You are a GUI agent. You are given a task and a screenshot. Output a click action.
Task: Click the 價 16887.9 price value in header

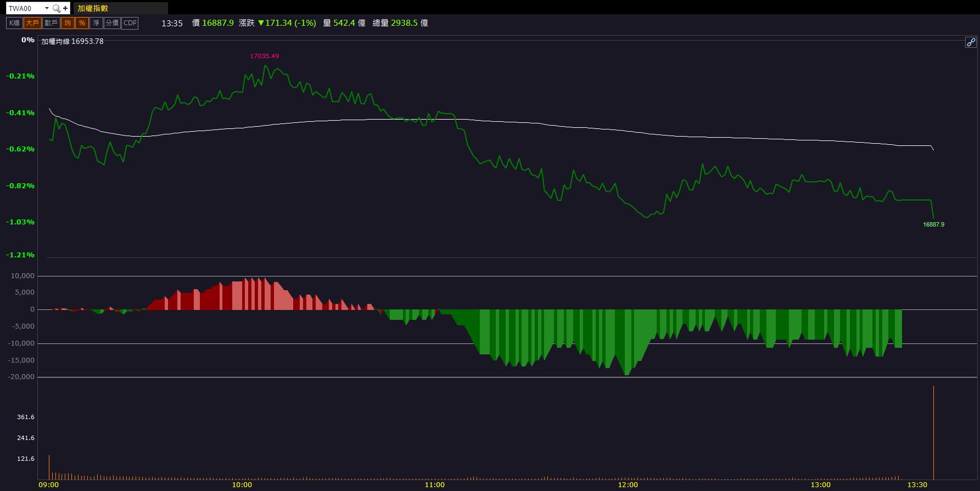(213, 23)
